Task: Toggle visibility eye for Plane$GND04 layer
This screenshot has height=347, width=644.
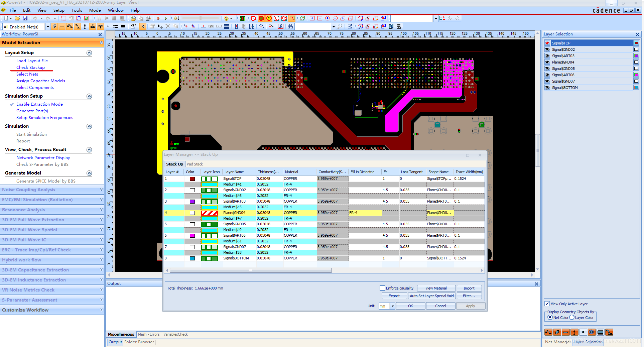Action: click(x=547, y=62)
